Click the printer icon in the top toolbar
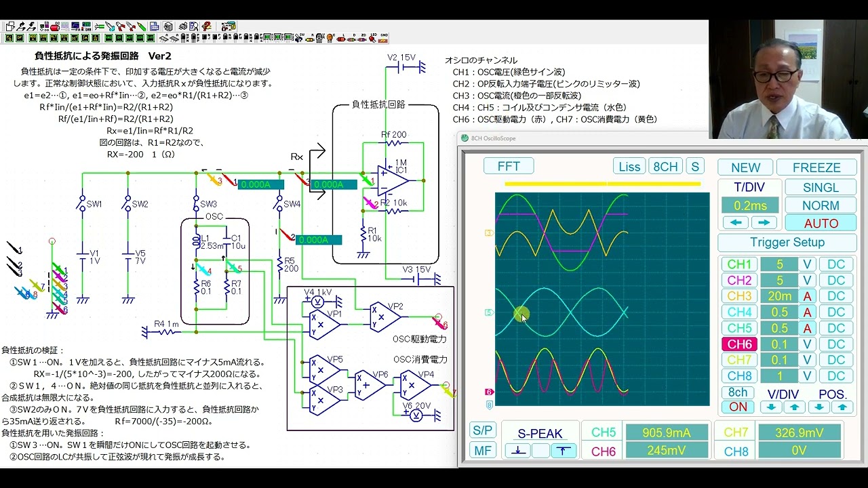The height and width of the screenshot is (488, 868). pos(183,26)
